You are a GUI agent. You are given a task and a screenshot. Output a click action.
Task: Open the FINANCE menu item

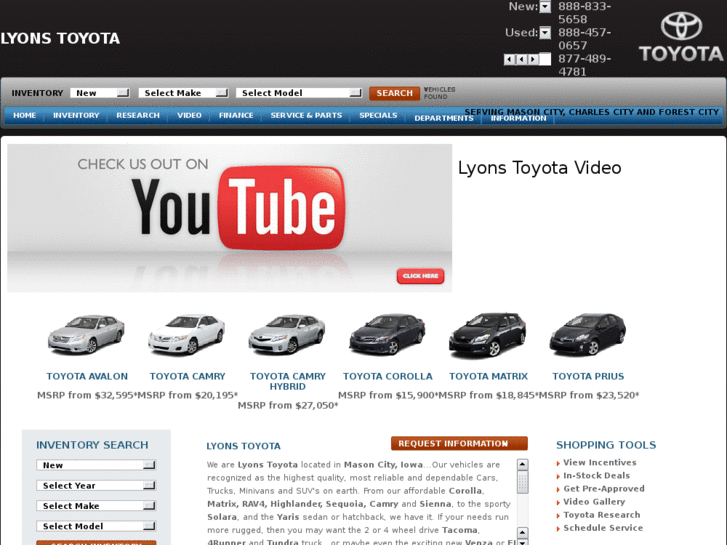[x=236, y=115]
